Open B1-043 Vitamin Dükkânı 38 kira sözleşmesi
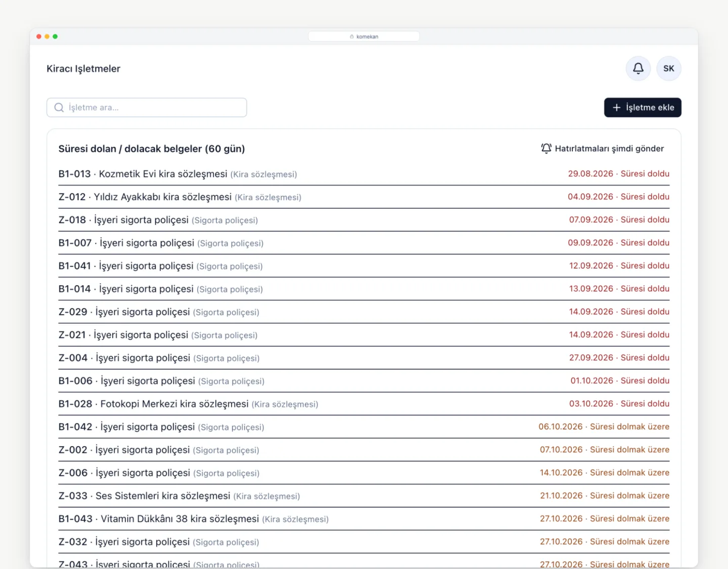The height and width of the screenshot is (569, 728). pos(364,519)
